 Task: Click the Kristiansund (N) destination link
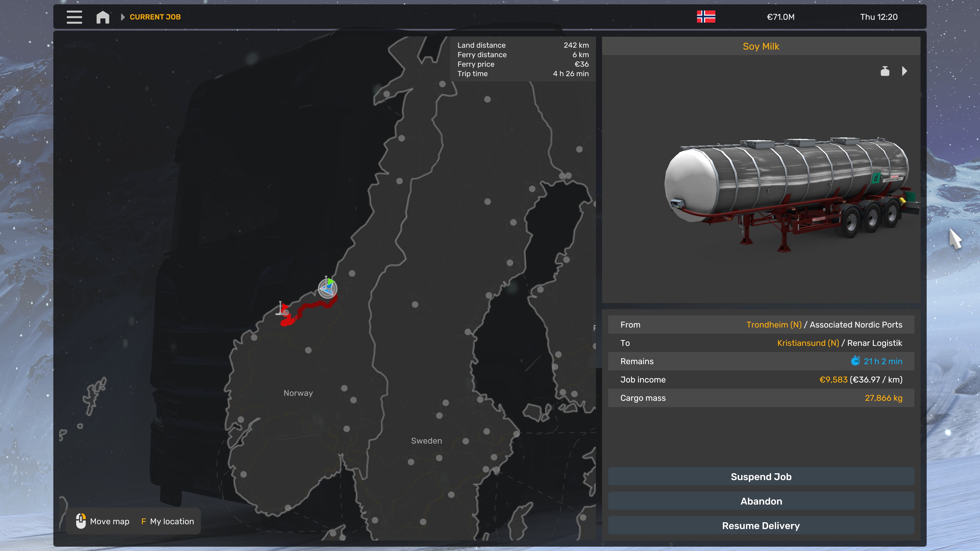[x=808, y=343]
